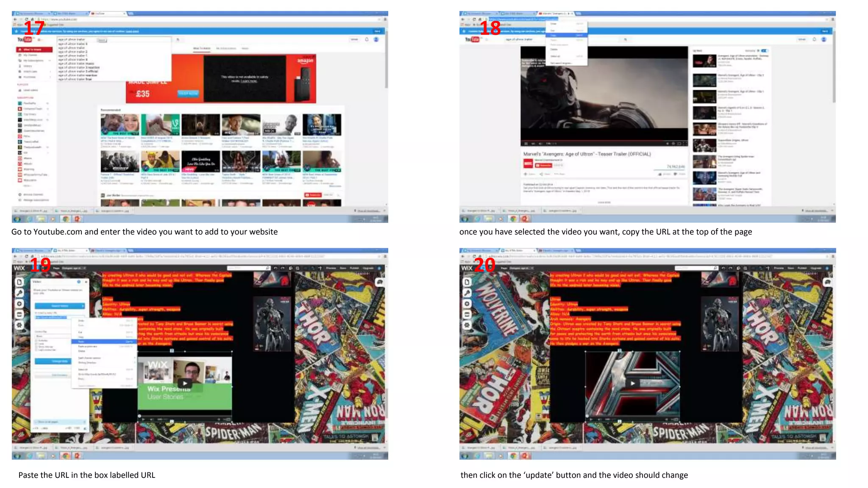Click Marvel channel logo below video title

click(528, 164)
